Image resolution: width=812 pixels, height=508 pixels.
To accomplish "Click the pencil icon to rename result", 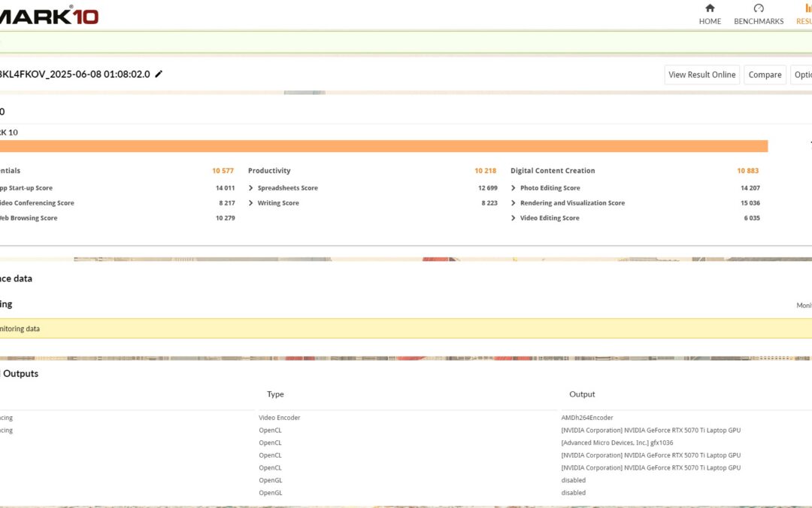I will (x=159, y=75).
